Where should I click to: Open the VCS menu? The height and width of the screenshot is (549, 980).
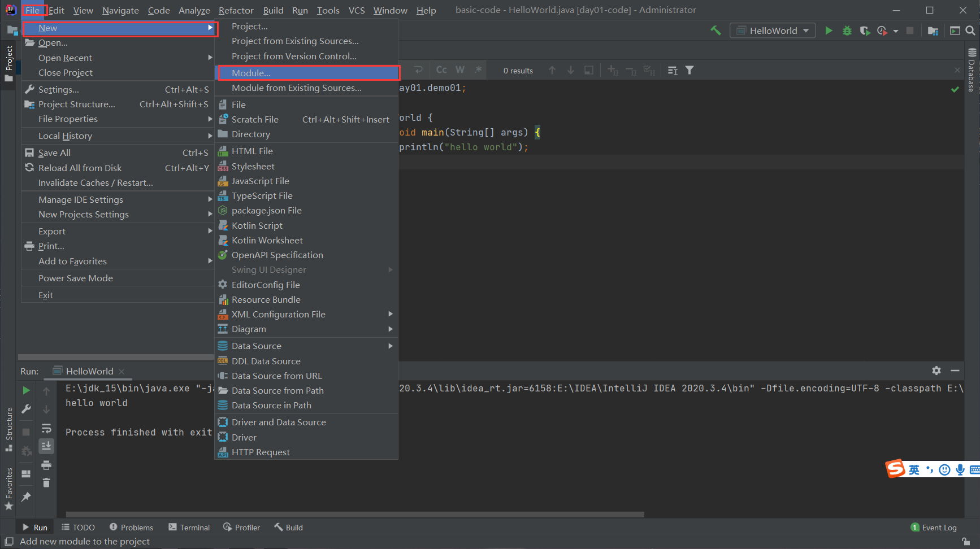click(357, 10)
